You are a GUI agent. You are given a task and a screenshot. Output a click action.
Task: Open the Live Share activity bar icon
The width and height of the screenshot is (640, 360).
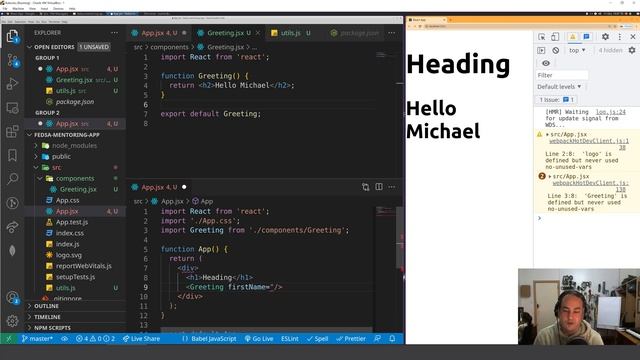(12, 227)
